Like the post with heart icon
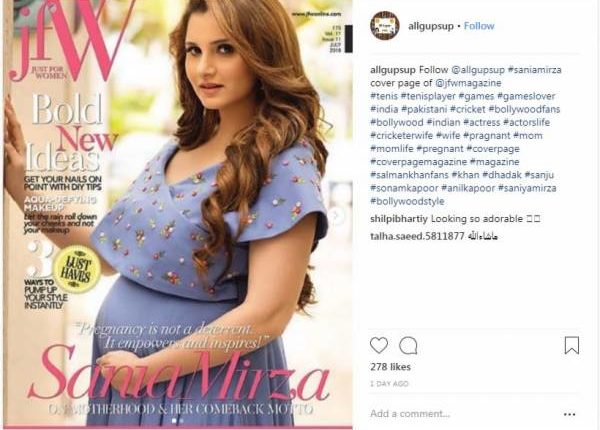The image size is (600, 430). (379, 345)
